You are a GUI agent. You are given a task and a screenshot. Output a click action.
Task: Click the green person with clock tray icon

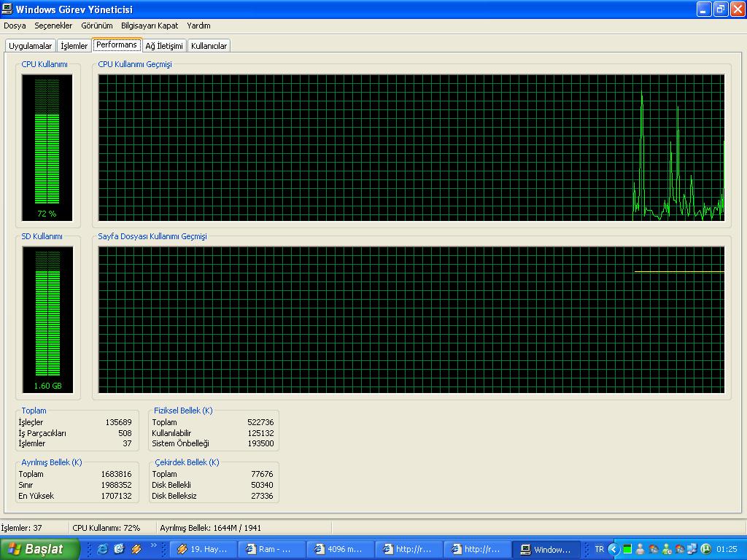click(667, 549)
